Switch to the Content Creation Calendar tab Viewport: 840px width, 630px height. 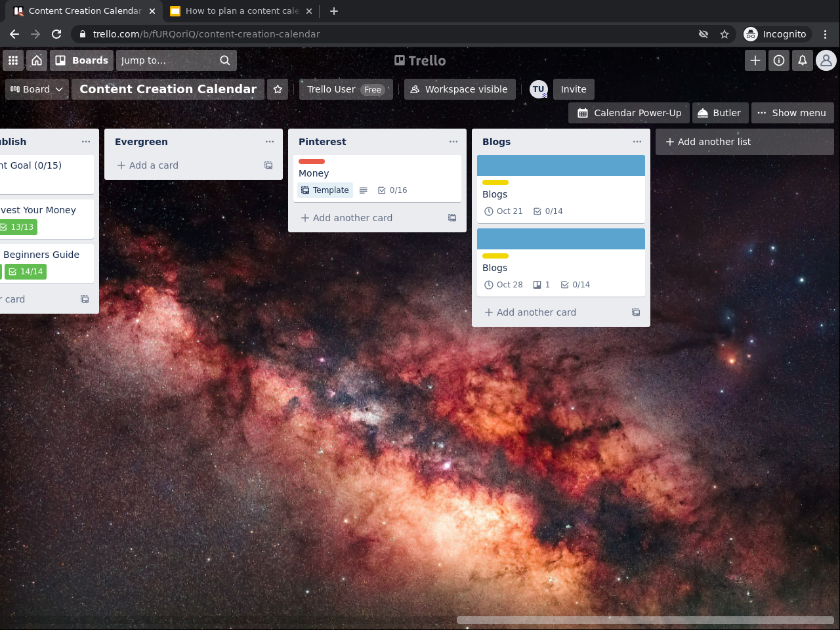click(85, 11)
